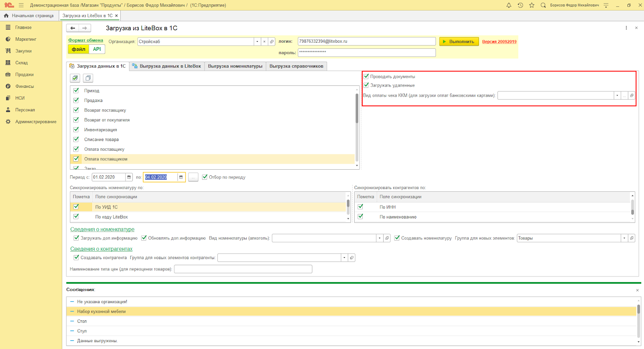Select файл exchange format

[x=78, y=49]
